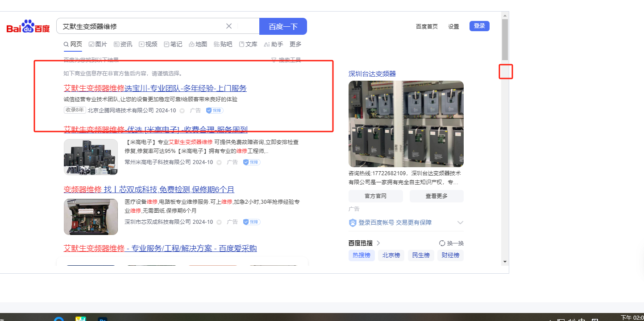The width and height of the screenshot is (644, 321).
Task: Click 深圳市芯双成科技有限公司 source name
Action: coord(158,222)
